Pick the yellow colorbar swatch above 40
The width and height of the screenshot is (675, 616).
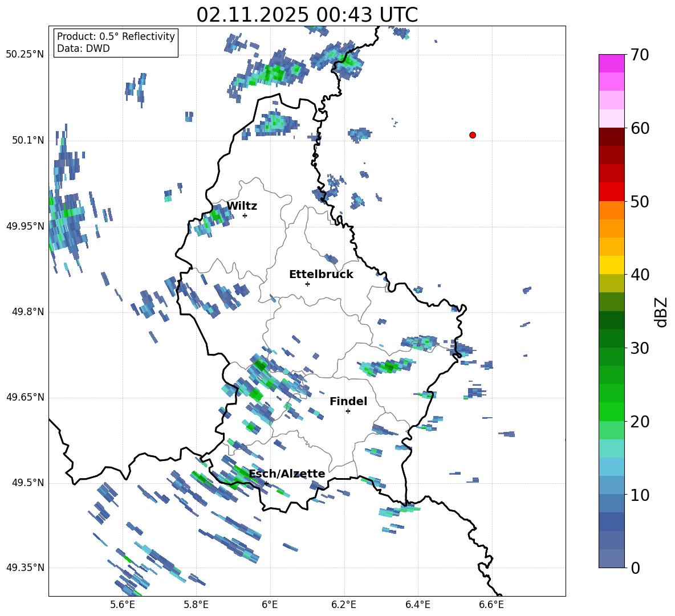tap(612, 265)
